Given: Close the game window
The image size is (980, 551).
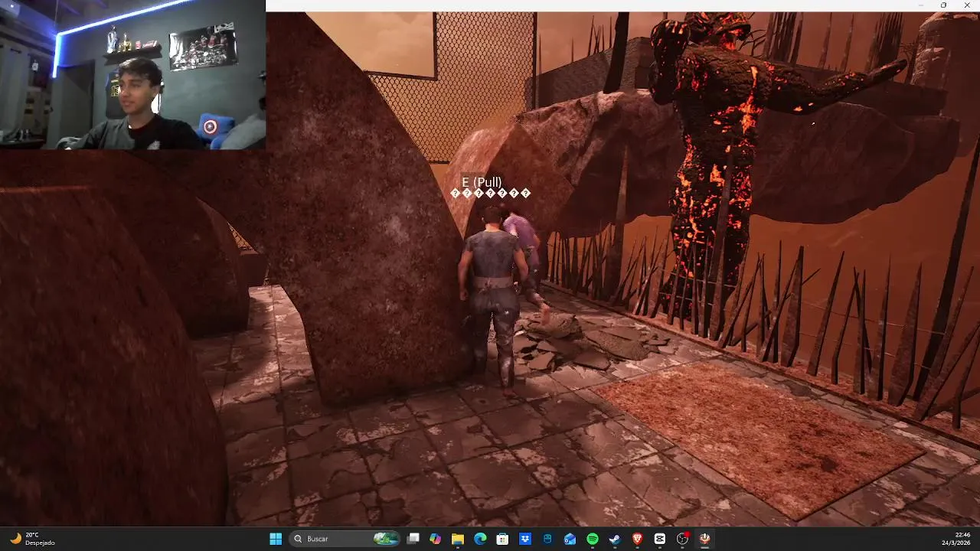Looking at the screenshot, I should (x=966, y=5).
